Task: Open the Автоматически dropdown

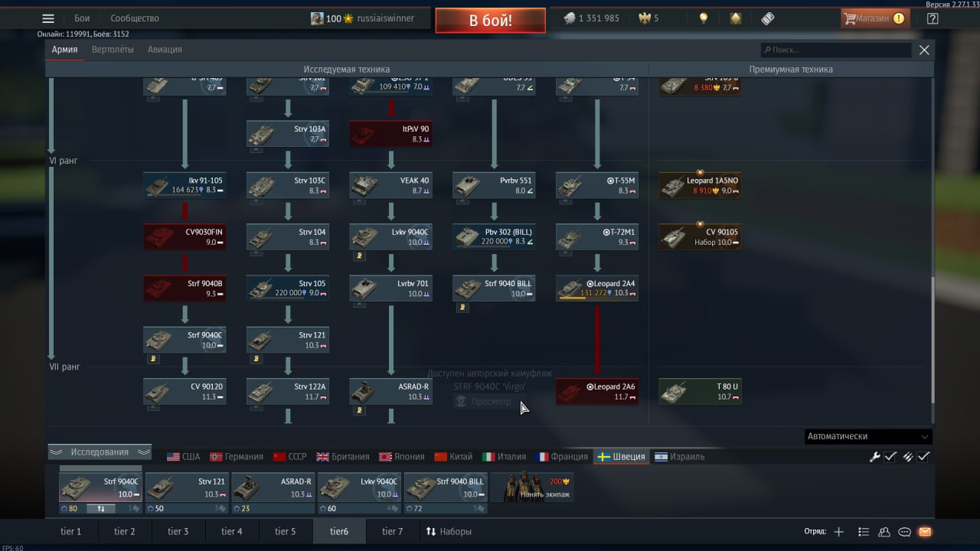Action: click(868, 436)
